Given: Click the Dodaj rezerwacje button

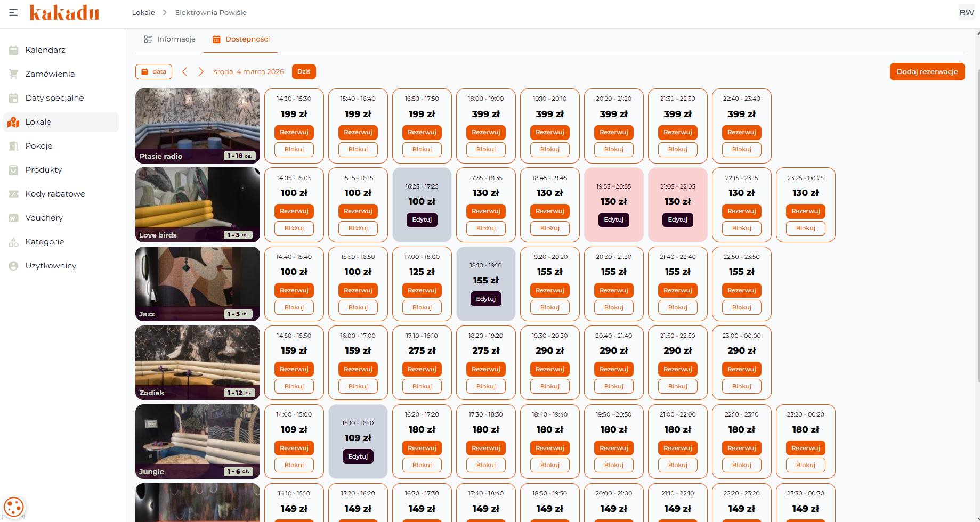Looking at the screenshot, I should pos(927,71).
